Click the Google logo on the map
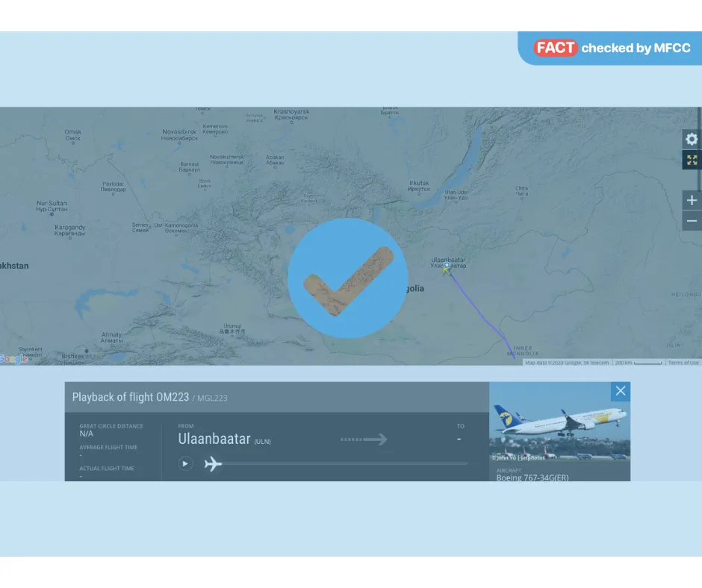This screenshot has height=588, width=702. pos(14,359)
